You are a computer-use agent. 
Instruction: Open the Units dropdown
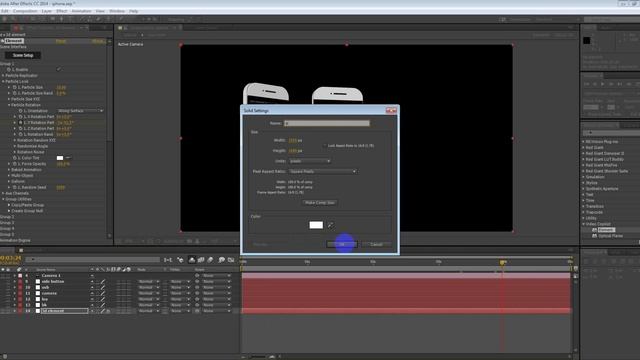tap(310, 161)
